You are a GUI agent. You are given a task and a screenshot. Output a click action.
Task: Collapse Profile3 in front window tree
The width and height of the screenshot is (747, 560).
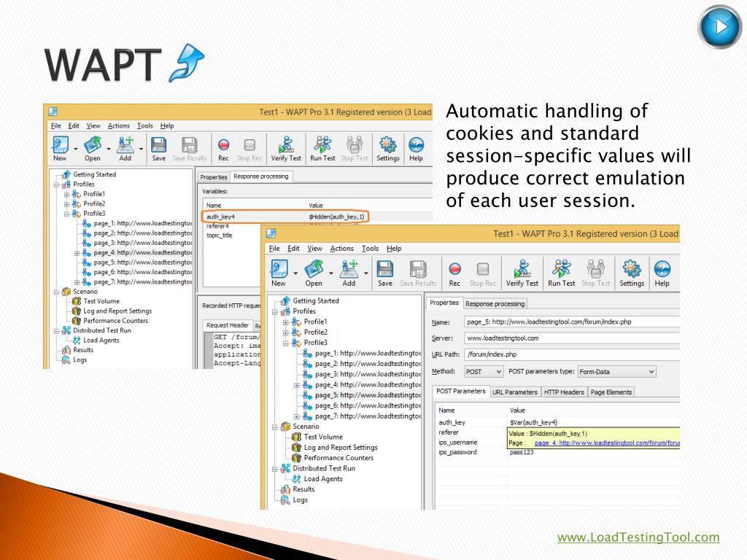[285, 343]
